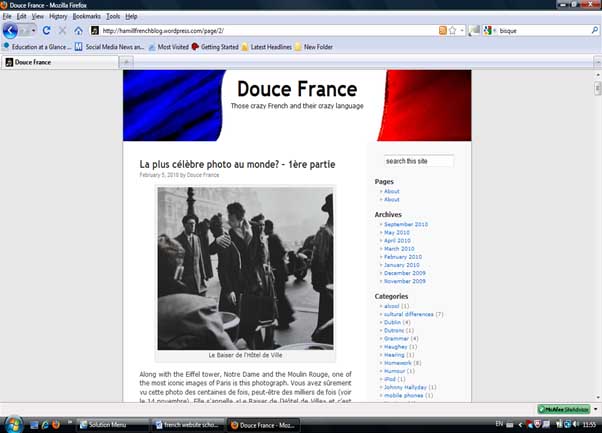
Task: Open the Johnny Hallyday category
Action: pos(405,387)
